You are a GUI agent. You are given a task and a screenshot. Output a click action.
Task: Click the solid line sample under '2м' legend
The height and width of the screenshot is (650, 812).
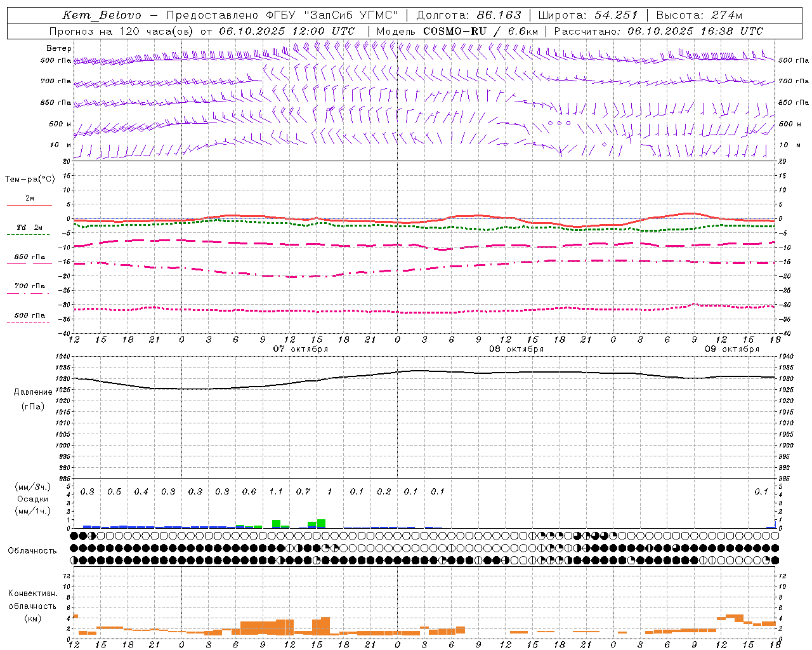(29, 205)
